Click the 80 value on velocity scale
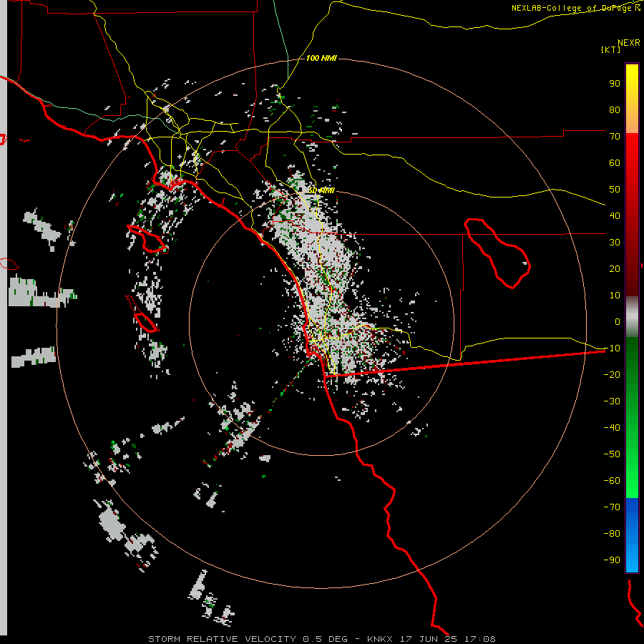 [615, 109]
